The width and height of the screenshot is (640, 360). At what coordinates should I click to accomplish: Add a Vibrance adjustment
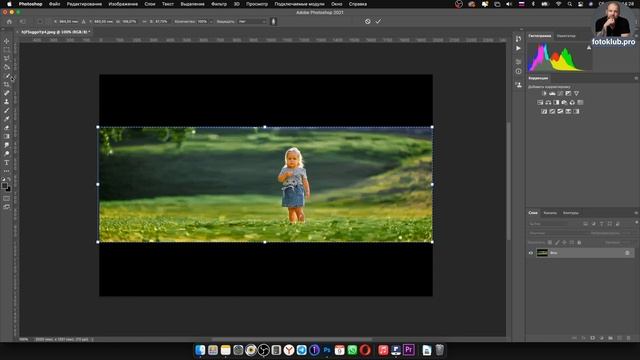tap(576, 93)
